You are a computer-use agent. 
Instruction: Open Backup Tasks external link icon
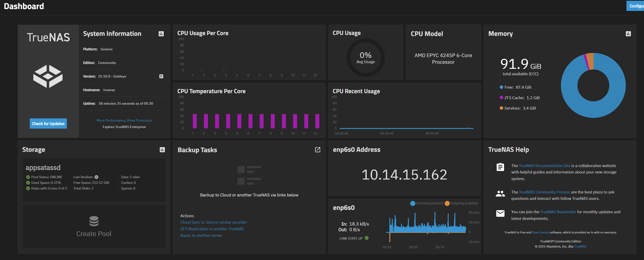[317, 150]
